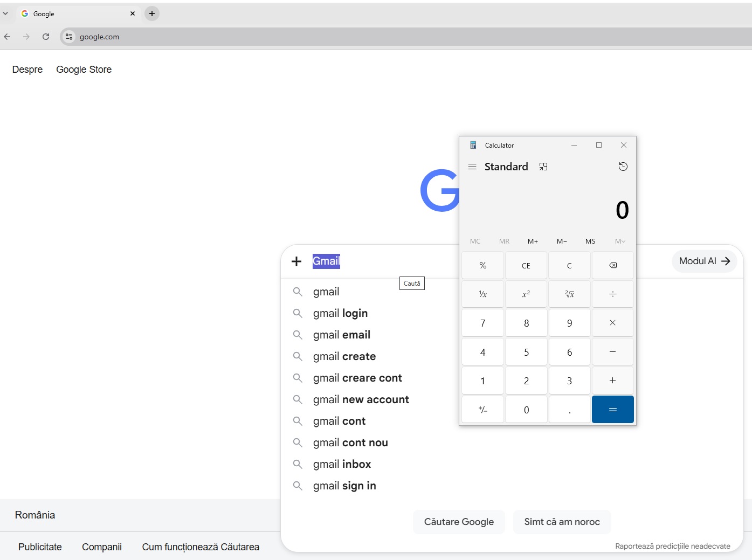The width and height of the screenshot is (752, 560).
Task: Click the backspace key in Calculator
Action: [x=613, y=265]
